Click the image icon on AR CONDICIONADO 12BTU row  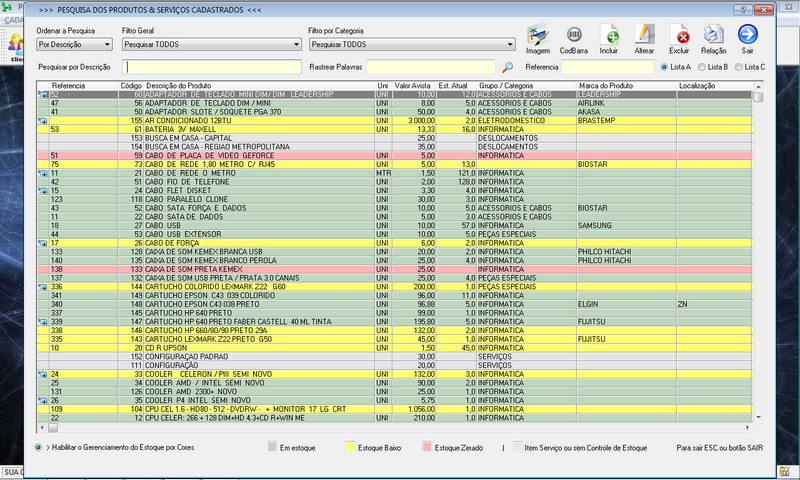click(42, 121)
